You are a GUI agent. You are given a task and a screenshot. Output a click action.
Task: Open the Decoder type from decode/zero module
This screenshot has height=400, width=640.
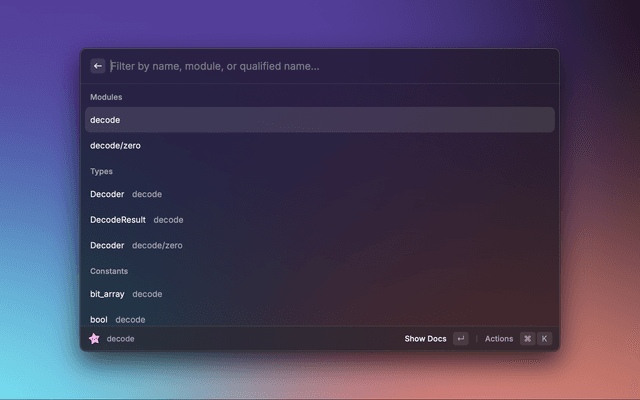320,245
